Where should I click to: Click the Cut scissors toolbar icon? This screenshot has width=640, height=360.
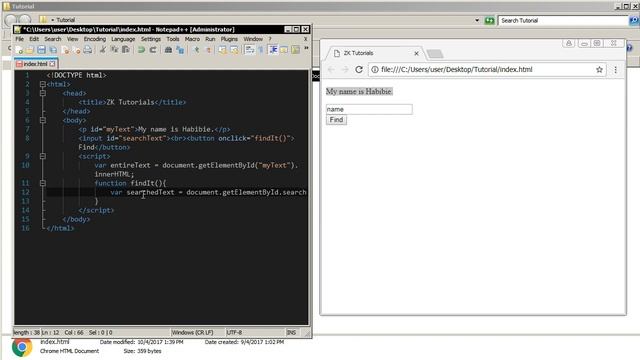[x=102, y=50]
